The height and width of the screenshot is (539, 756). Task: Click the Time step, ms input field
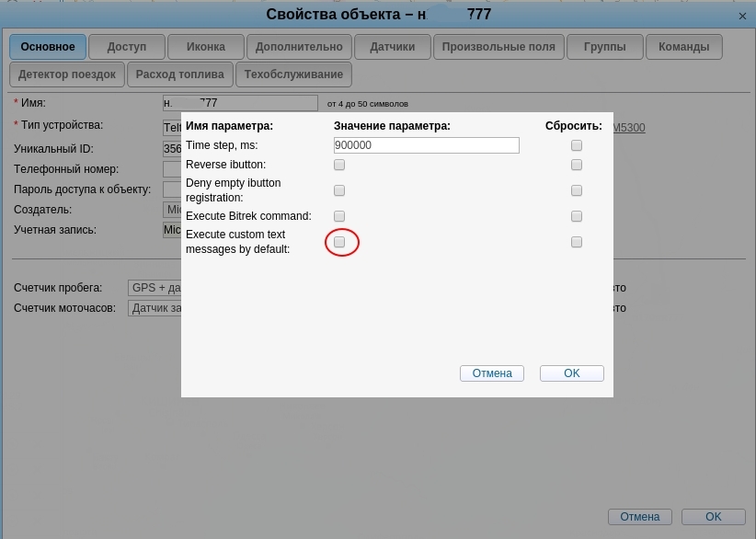pos(426,145)
